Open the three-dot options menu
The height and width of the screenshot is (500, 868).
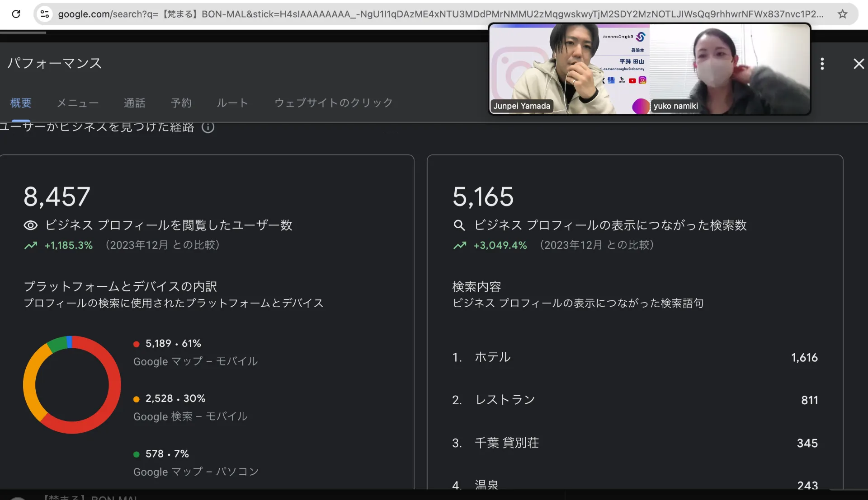(822, 64)
